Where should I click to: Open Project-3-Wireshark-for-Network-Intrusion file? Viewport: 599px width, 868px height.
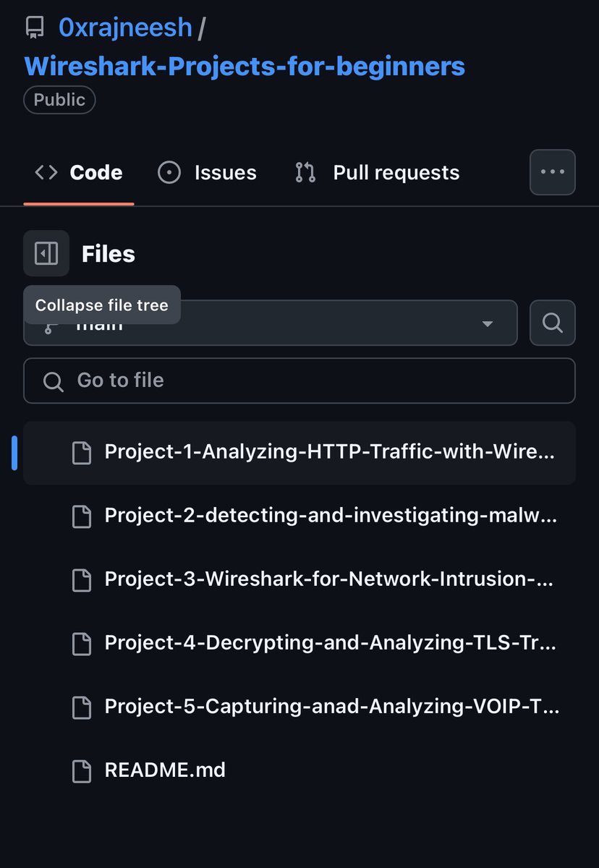pyautogui.click(x=299, y=579)
